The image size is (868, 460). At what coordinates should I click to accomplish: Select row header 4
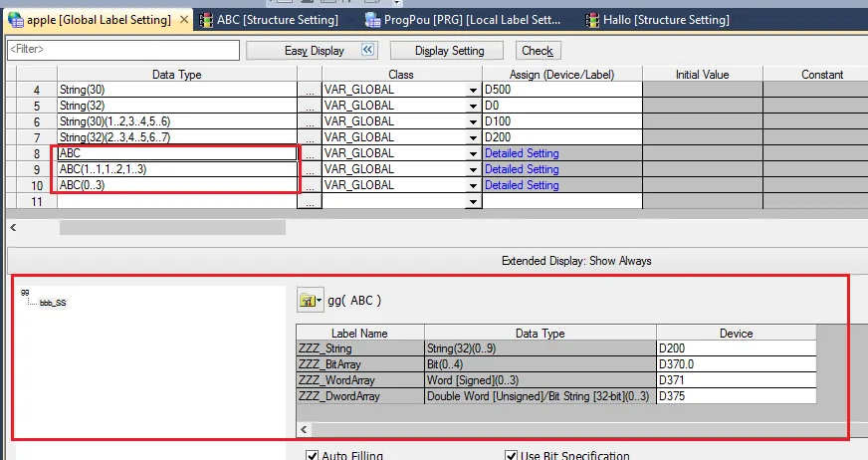coord(37,90)
